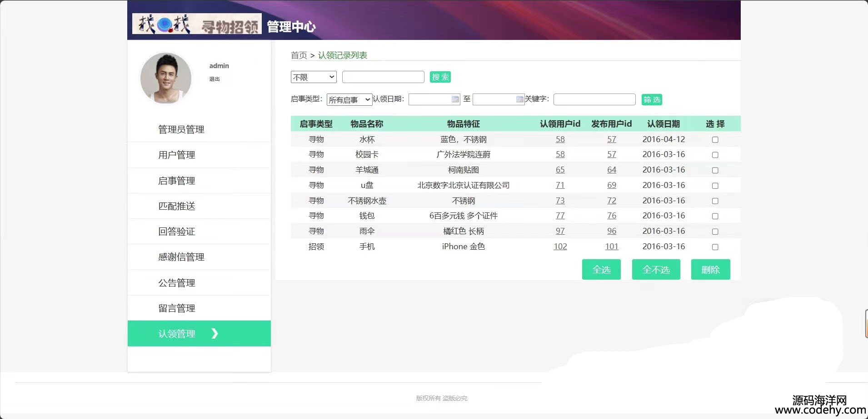Open claimer user id 102 link
This screenshot has height=419, width=868.
(560, 246)
